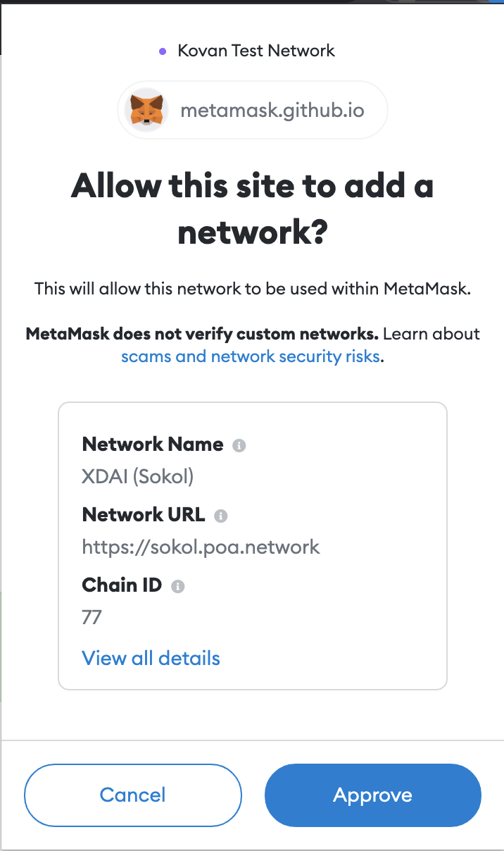
Task: Select the network name XDAI (Sokol)
Action: 137,476
